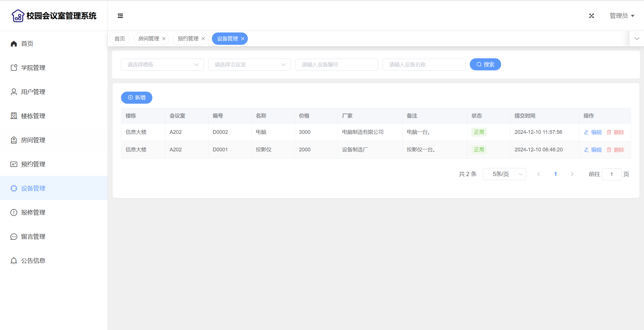Image resolution: width=644 pixels, height=330 pixels.
Task: Toggle fullscreen with the expand icon
Action: (591, 16)
